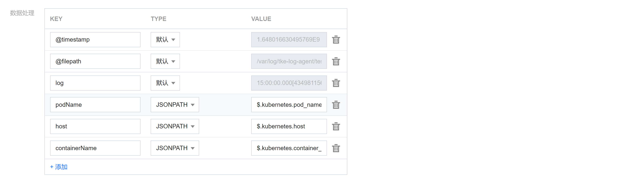Delete the podName row with trash icon
The height and width of the screenshot is (177, 644).
[336, 105]
